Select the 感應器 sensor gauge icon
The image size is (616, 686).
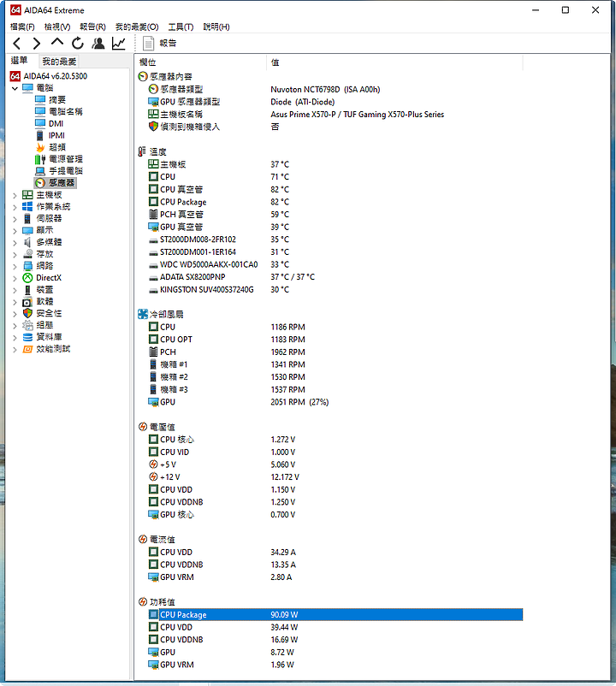[x=40, y=183]
